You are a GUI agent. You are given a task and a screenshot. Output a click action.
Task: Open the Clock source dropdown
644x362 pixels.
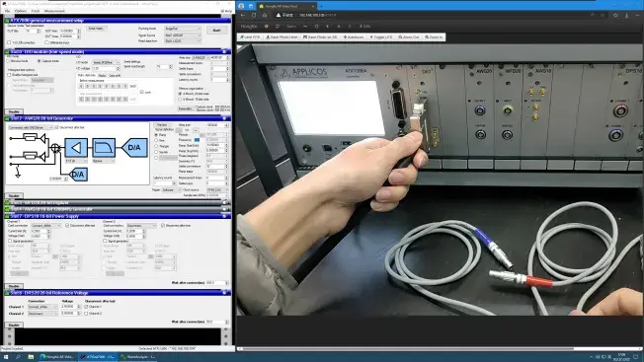[x=217, y=190]
